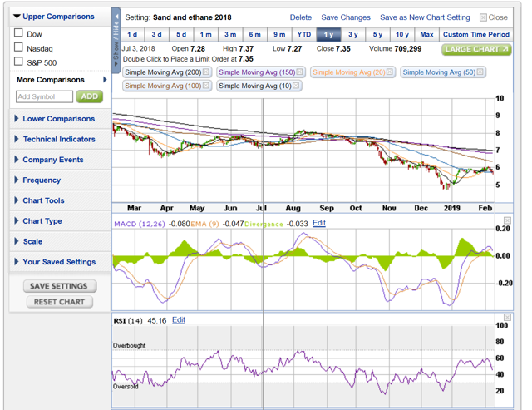This screenshot has height=410, width=532.
Task: Switch to the YTD time period
Action: pos(304,35)
